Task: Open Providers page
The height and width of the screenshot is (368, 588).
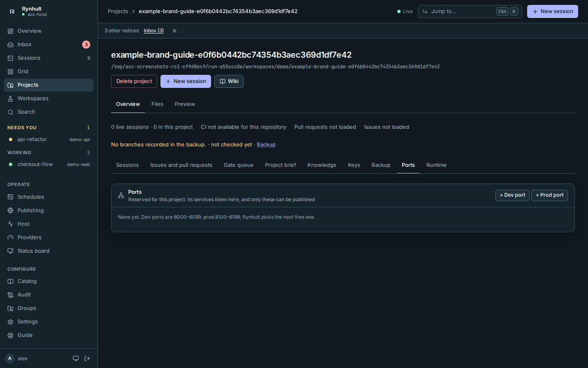Action: 49,238
